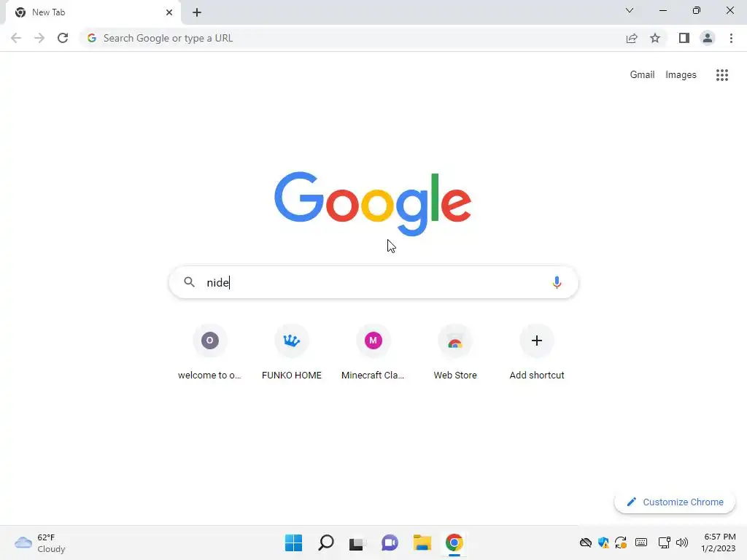Click the OneDrive cloud tray icon

pyautogui.click(x=586, y=542)
